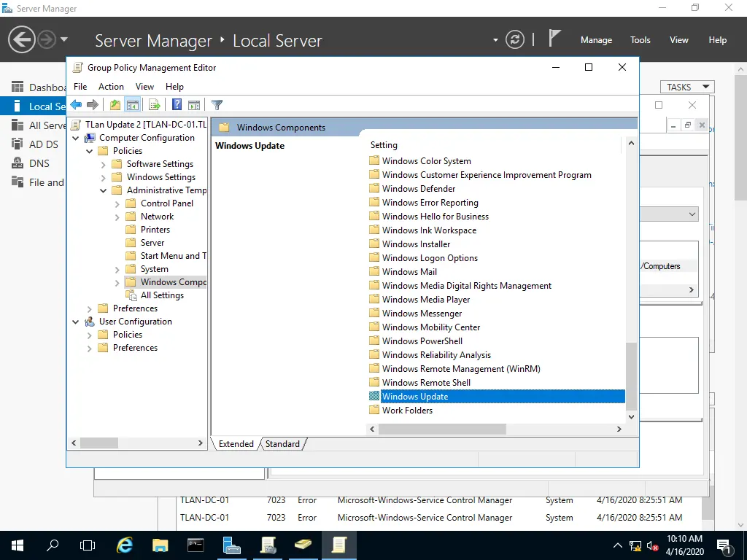Image resolution: width=747 pixels, height=560 pixels.
Task: Click right arrow of tree pane horizontal scrollbar
Action: pos(200,443)
